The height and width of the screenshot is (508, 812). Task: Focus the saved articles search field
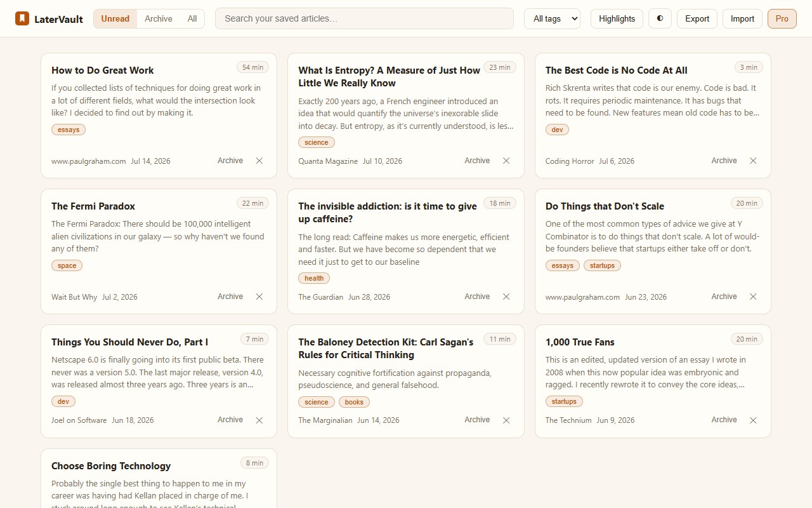(364, 18)
